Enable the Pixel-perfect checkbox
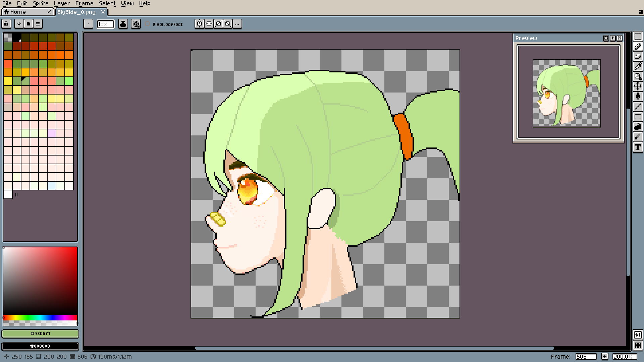 (x=148, y=24)
